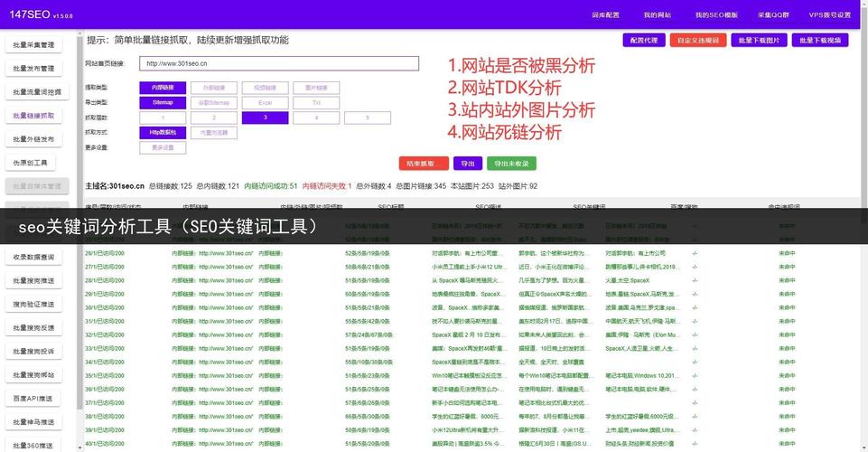
Task: Focus the website homepage URL field
Action: click(279, 63)
